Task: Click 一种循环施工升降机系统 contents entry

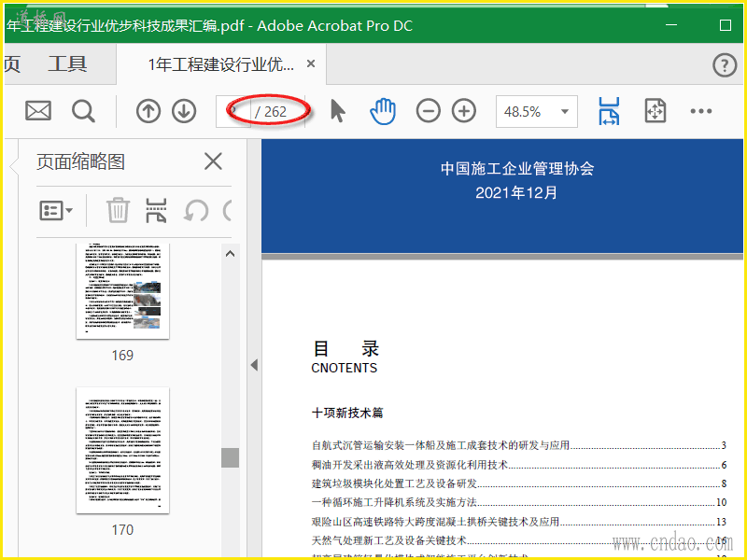Action: (x=519, y=502)
